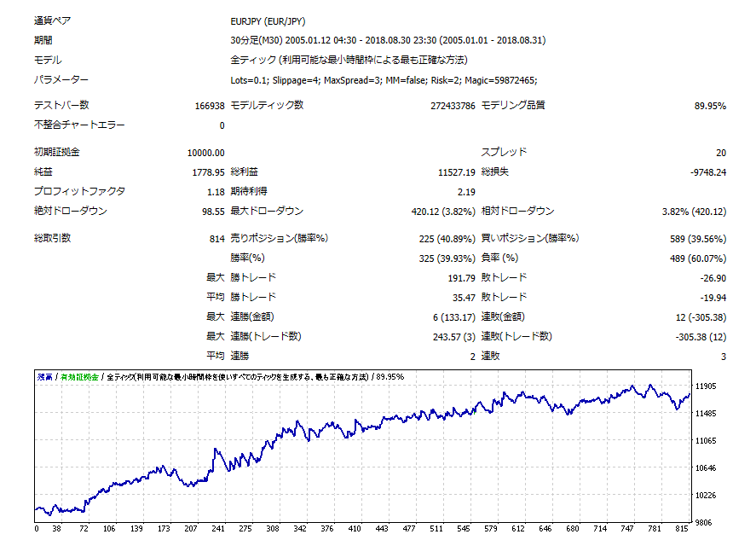Viewport: 756px width, 540px height.
Task: Click the chart's y-axis label 10226
Action: click(x=706, y=495)
